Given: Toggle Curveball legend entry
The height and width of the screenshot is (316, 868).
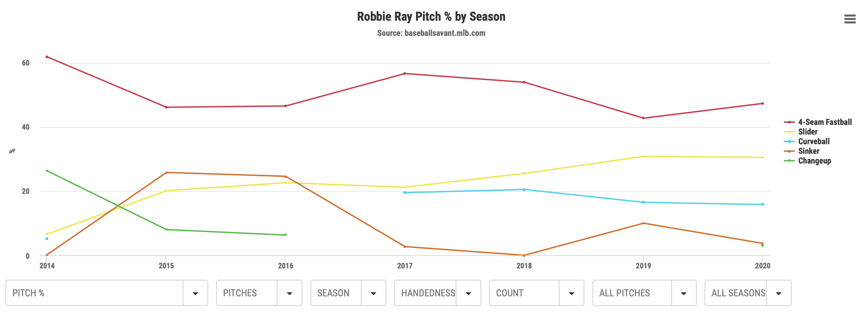Looking at the screenshot, I should (814, 141).
